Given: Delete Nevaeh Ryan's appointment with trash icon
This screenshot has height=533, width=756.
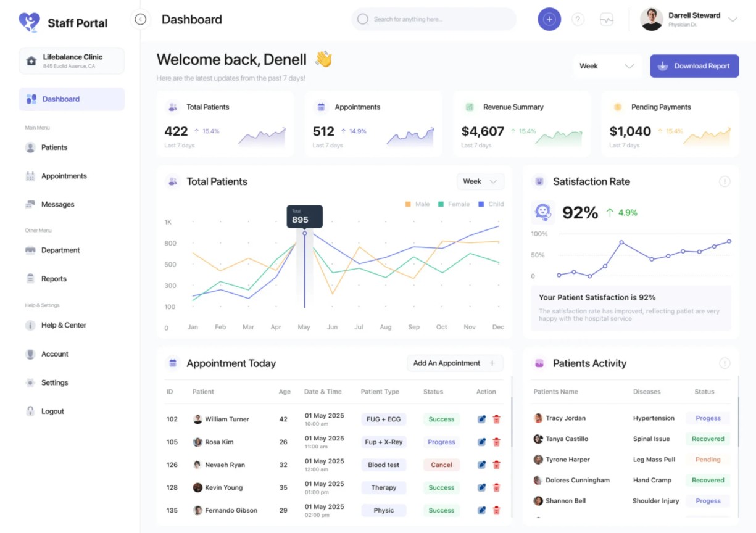Looking at the screenshot, I should click(x=496, y=465).
